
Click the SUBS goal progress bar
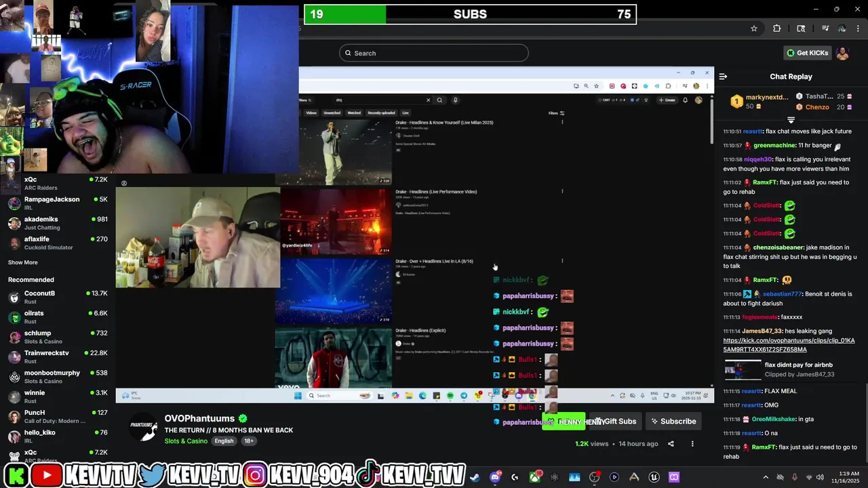click(x=470, y=14)
